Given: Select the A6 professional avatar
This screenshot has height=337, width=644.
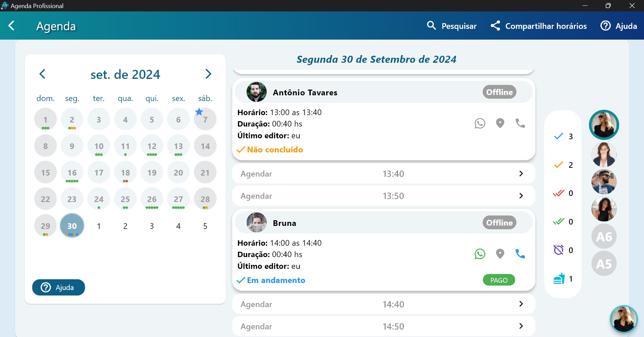Looking at the screenshot, I should point(604,237).
